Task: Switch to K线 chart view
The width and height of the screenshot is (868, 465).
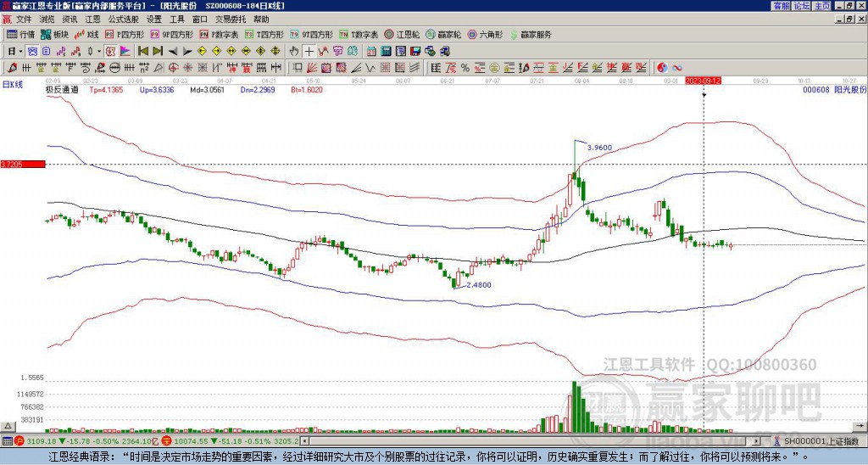Action: 86,34
